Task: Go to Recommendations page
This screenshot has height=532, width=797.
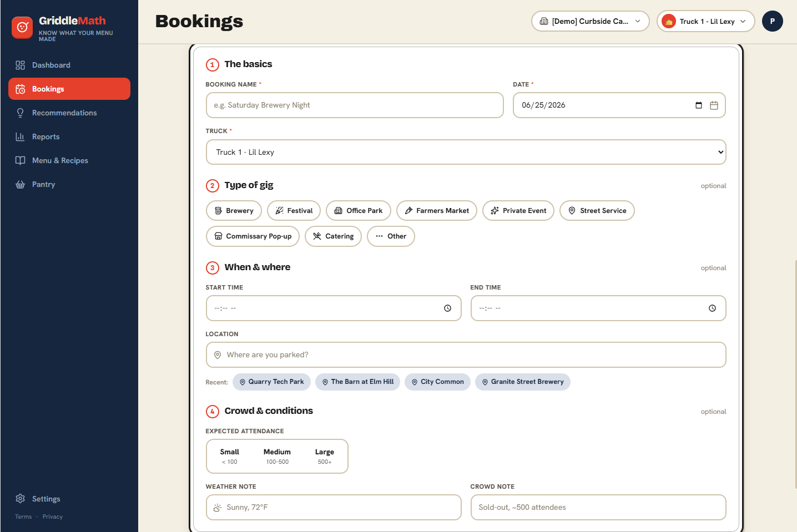Action: (69, 113)
